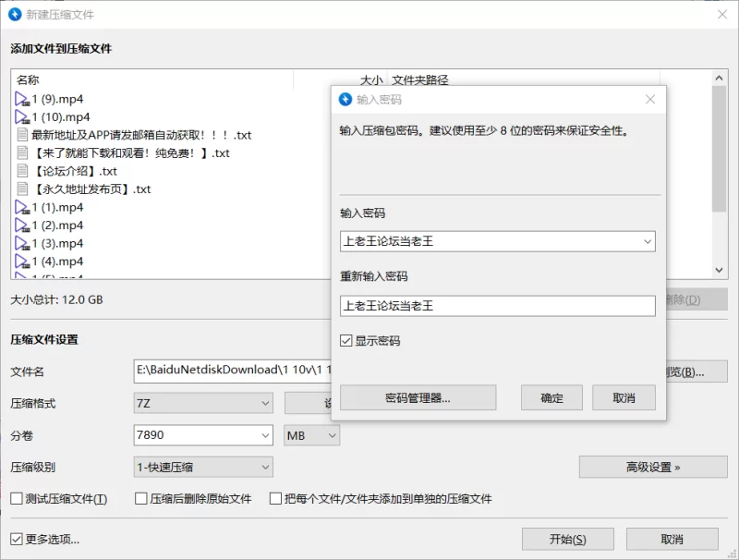The width and height of the screenshot is (739, 560).
Task: Click the text file icon of 【来了就能下载和观看！纯免费！】.txt
Action: pos(22,152)
